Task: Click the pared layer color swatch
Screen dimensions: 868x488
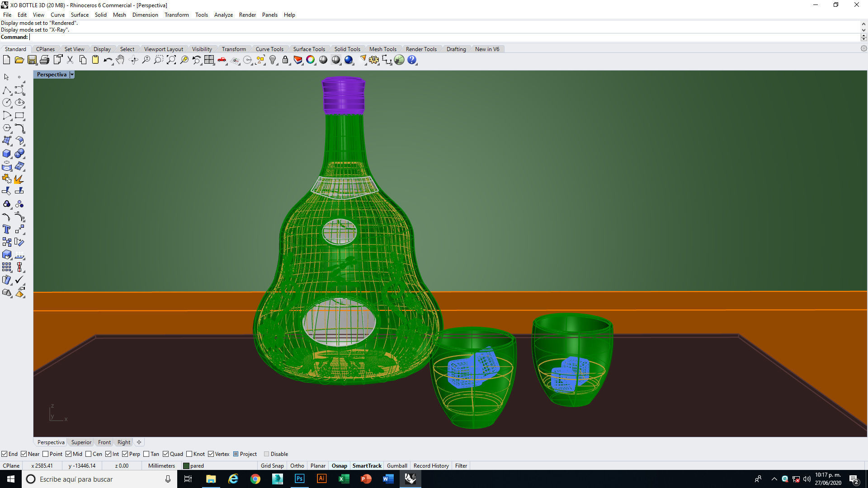Action: [x=186, y=466]
